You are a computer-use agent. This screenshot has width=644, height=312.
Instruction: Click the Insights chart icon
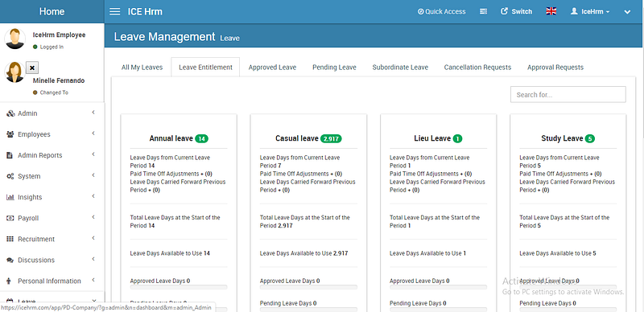point(10,197)
